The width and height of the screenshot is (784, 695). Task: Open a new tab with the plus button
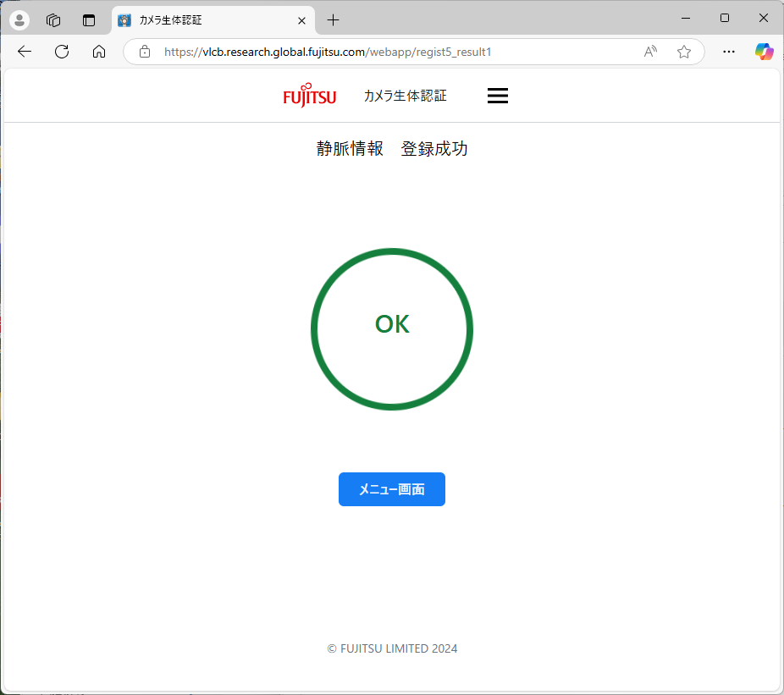[x=333, y=20]
